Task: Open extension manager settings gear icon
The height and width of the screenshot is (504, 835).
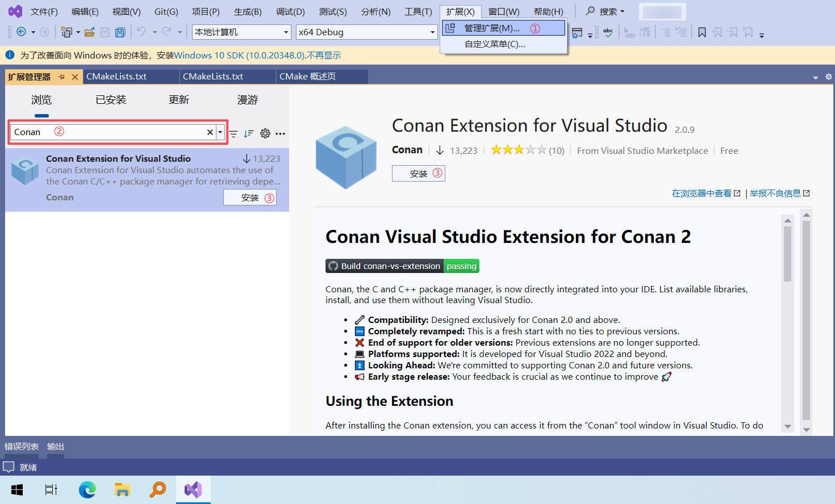Action: [x=265, y=133]
